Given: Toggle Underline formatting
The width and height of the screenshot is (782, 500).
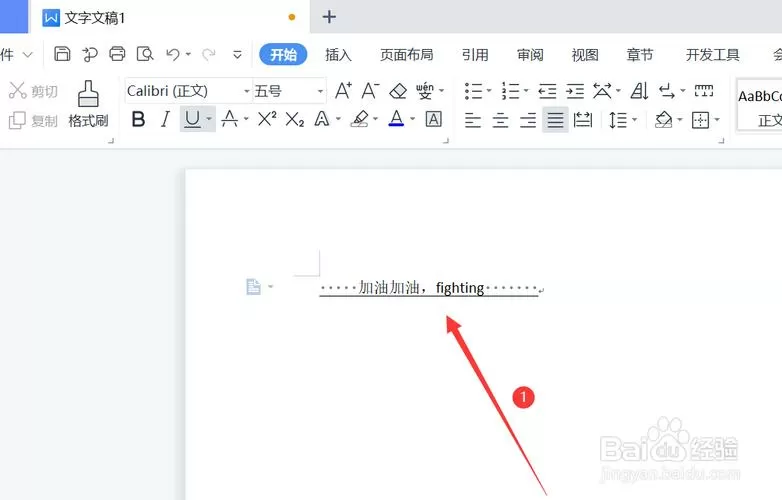Looking at the screenshot, I should [193, 119].
